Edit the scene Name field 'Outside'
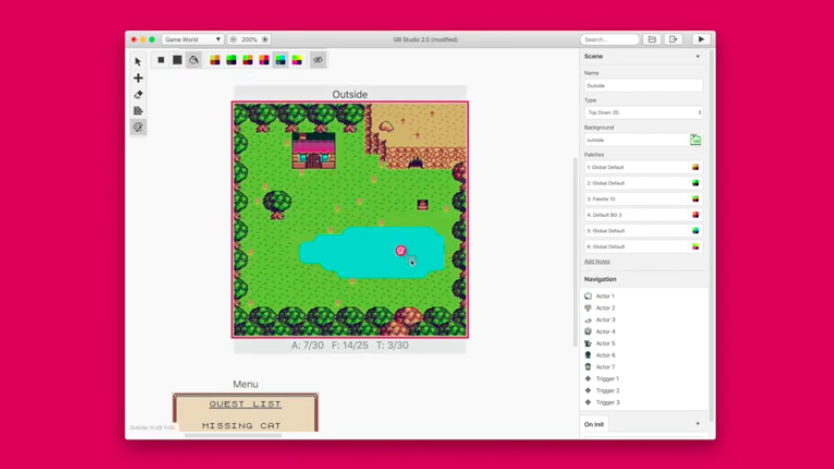Image resolution: width=834 pixels, height=469 pixels. tap(643, 86)
